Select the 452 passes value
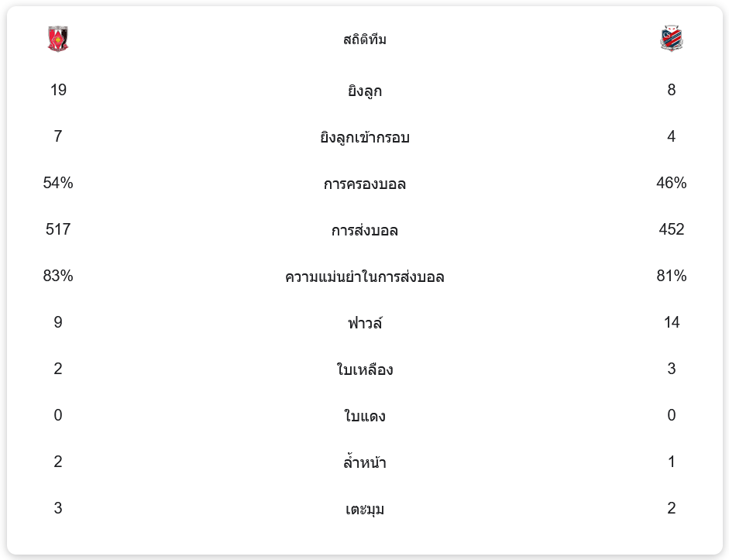The width and height of the screenshot is (729, 560). (671, 229)
